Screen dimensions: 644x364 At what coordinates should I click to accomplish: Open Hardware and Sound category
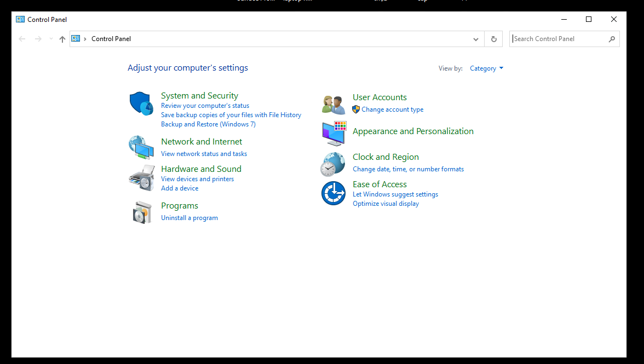point(202,169)
